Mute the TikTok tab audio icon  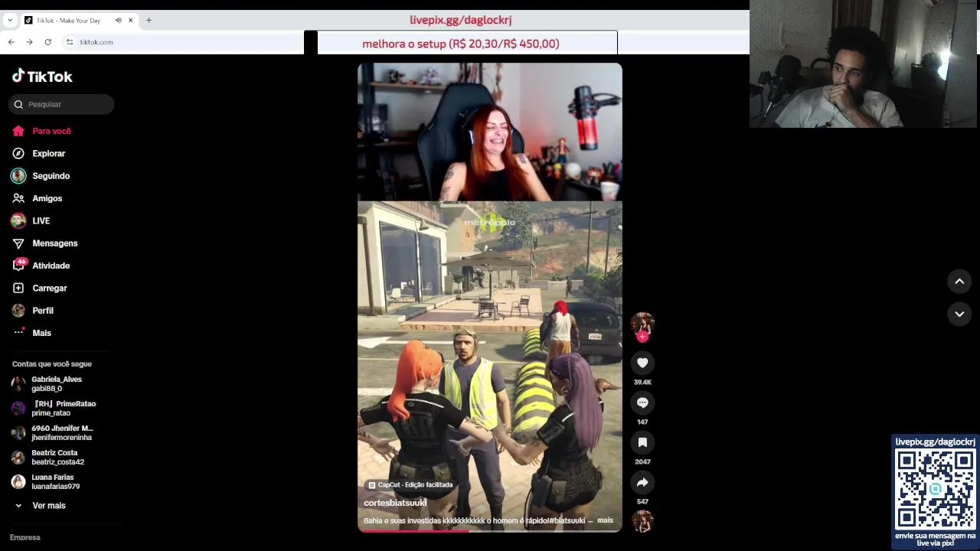(x=118, y=20)
